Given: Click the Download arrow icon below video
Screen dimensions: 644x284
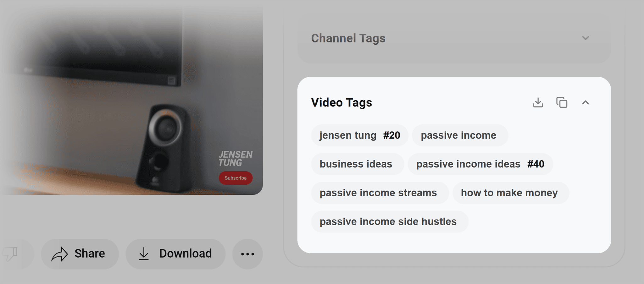Looking at the screenshot, I should (x=144, y=254).
